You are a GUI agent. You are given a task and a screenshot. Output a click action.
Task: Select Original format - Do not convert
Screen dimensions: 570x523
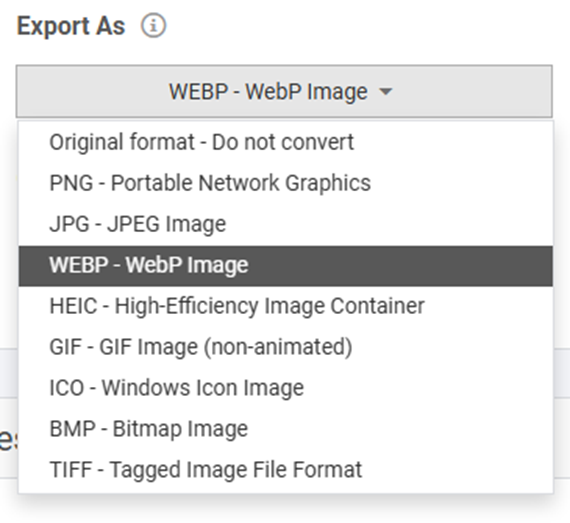coord(286,142)
